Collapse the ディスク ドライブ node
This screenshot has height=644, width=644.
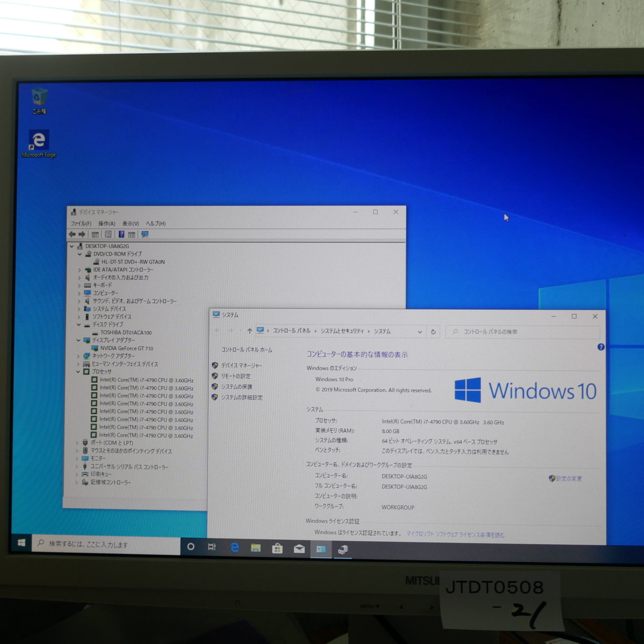(x=79, y=325)
